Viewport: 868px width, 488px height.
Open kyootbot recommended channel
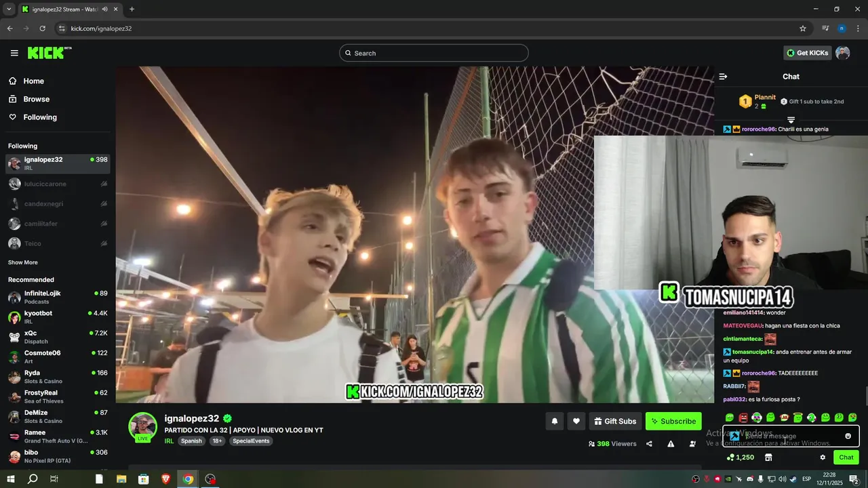[58, 317]
